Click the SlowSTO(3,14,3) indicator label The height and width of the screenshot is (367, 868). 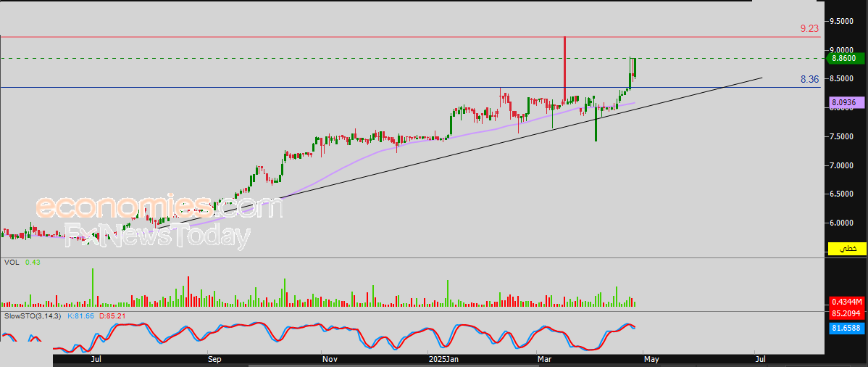click(x=33, y=316)
